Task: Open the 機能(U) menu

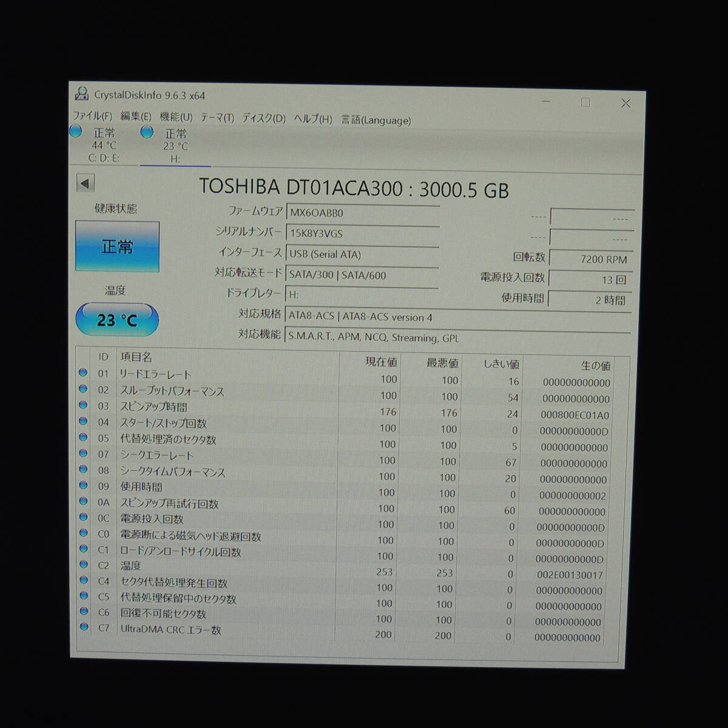Action: tap(176, 117)
